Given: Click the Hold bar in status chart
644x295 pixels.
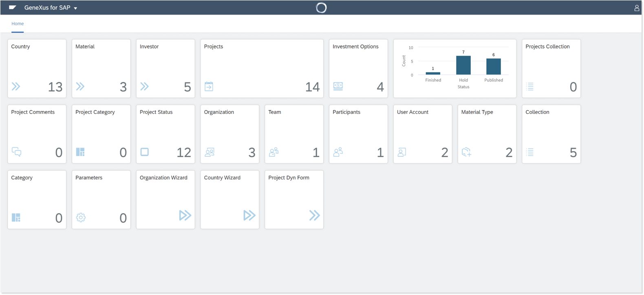Looking at the screenshot, I should pyautogui.click(x=463, y=65).
